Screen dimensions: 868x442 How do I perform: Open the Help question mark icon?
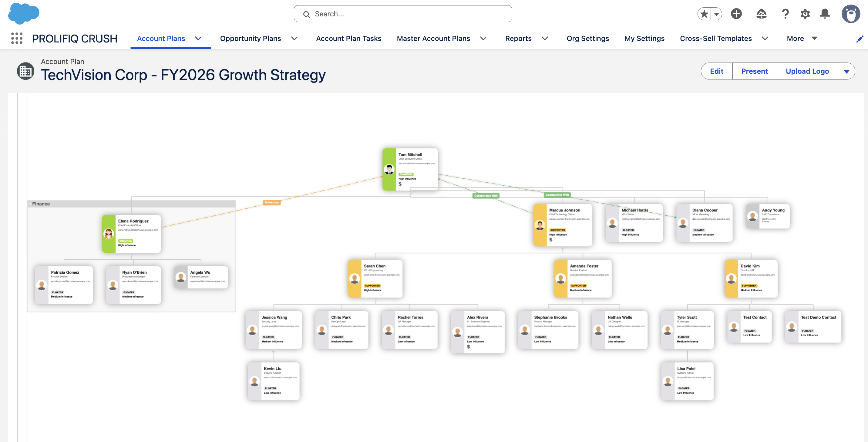pyautogui.click(x=785, y=14)
